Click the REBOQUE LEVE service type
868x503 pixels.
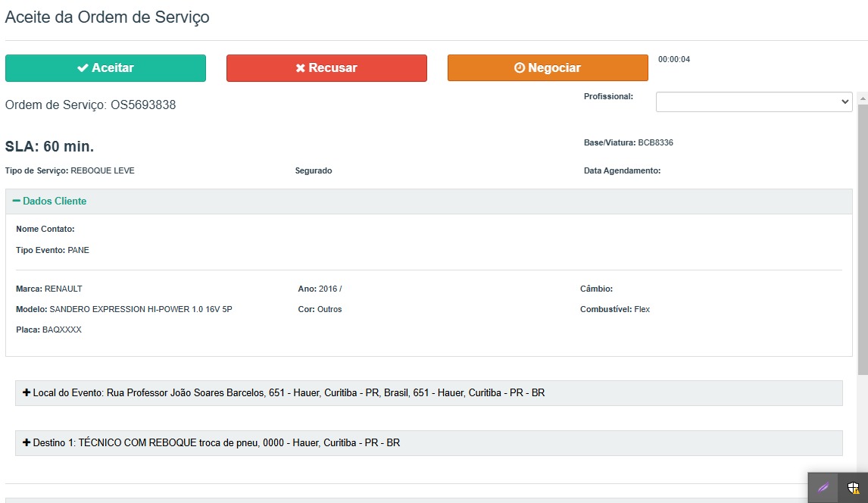point(102,171)
